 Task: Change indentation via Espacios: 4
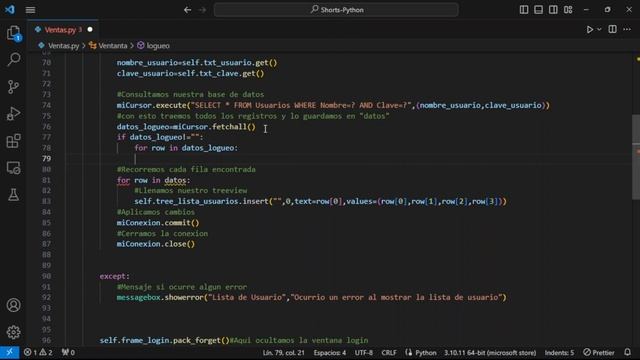(x=330, y=352)
